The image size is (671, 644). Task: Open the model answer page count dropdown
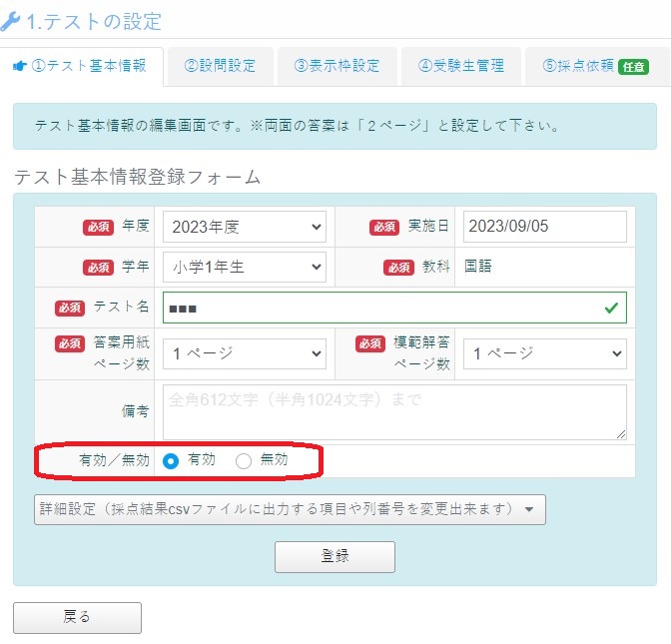(x=544, y=353)
